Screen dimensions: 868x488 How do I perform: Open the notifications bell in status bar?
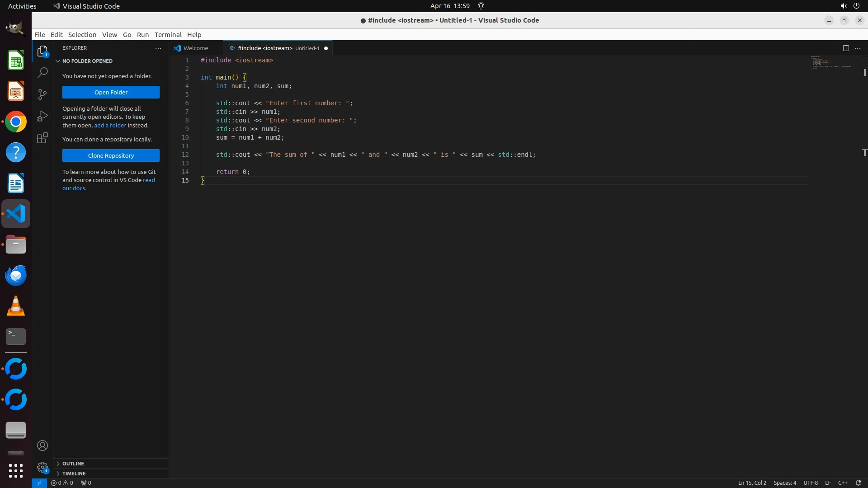858,483
